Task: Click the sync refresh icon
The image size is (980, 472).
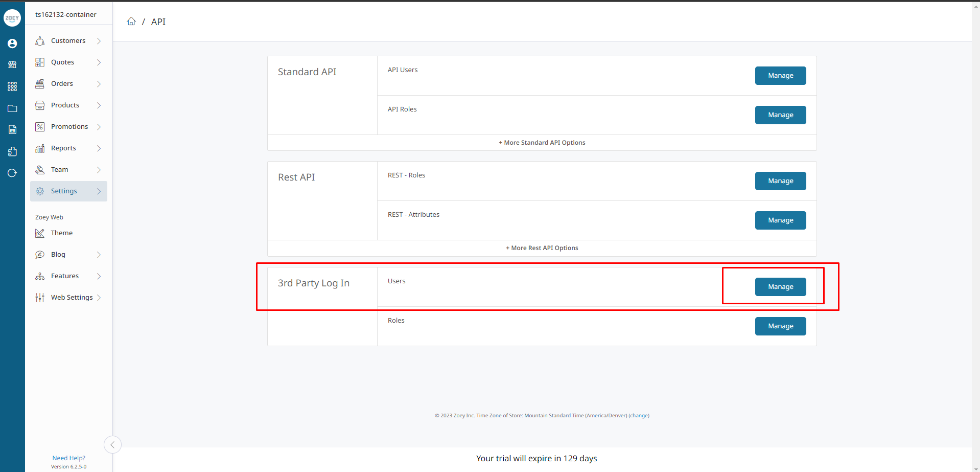Action: coord(12,173)
